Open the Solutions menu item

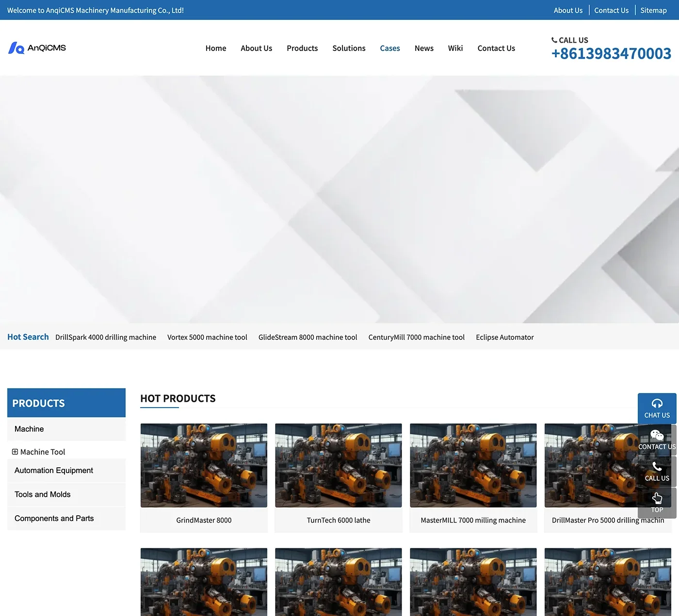coord(349,48)
